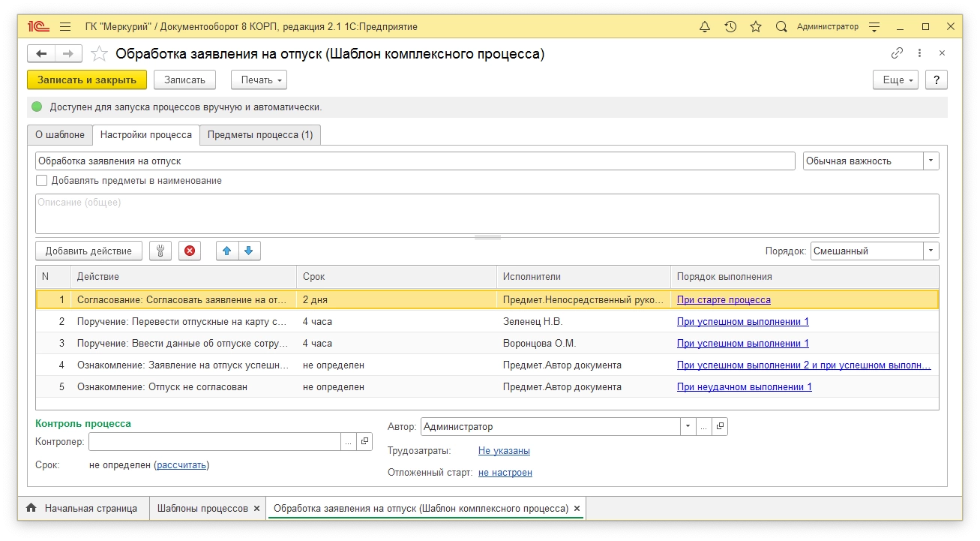Add this template to favorites star
980x541 pixels.
tap(99, 54)
